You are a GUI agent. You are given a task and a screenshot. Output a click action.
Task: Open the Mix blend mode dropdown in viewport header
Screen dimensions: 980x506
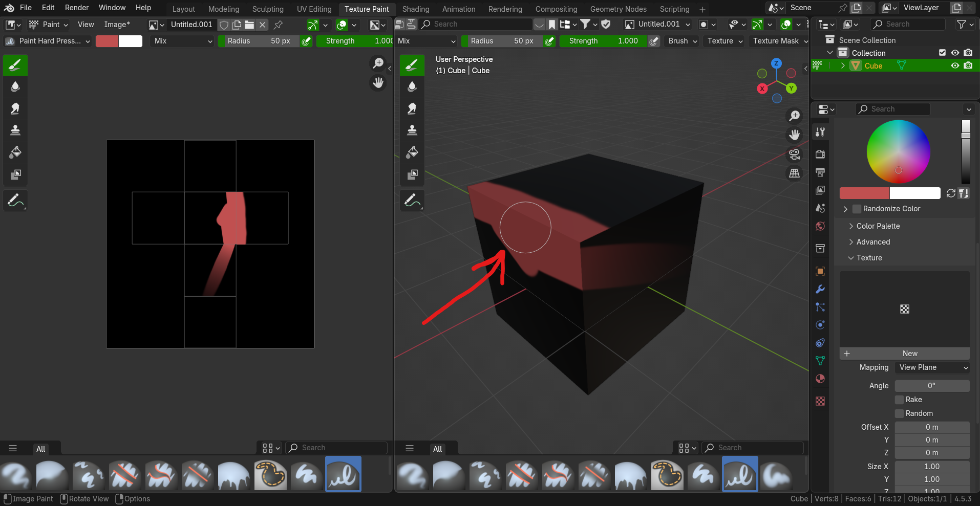coord(427,41)
